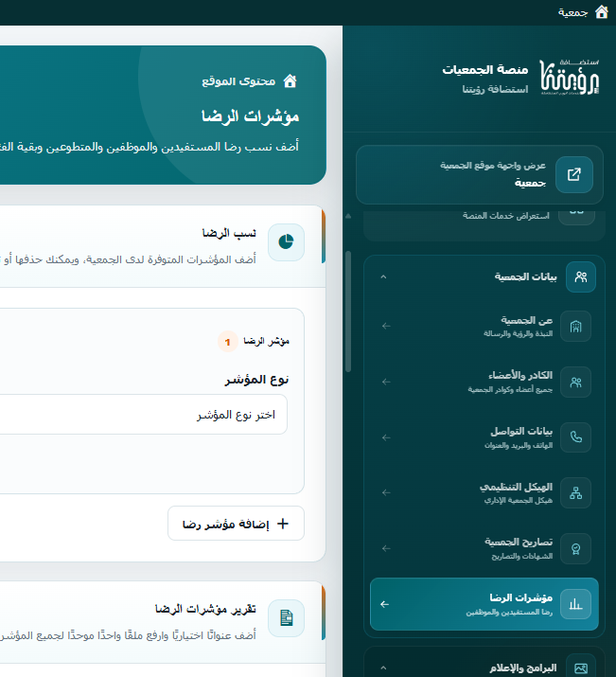Image resolution: width=616 pixels, height=677 pixels.
Task: Open الهيكل التنظيمي menu item
Action: pos(484,492)
